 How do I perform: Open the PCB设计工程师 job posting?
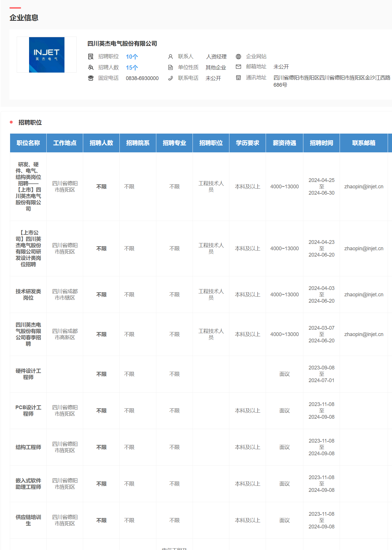(28, 411)
